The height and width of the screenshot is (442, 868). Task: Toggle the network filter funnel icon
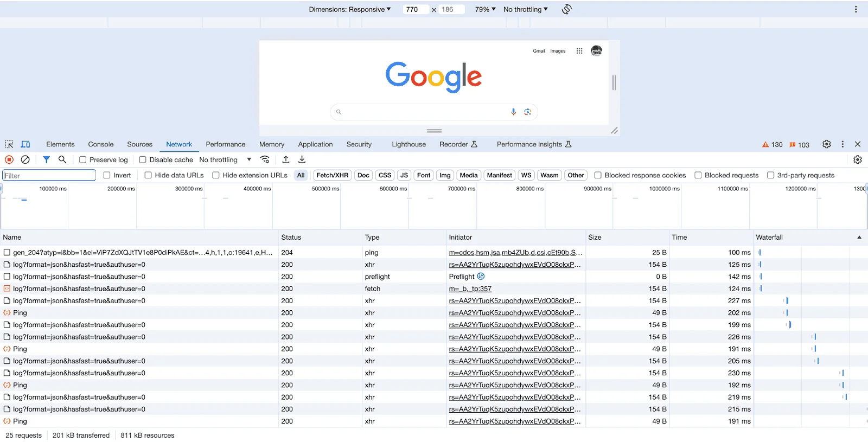47,159
